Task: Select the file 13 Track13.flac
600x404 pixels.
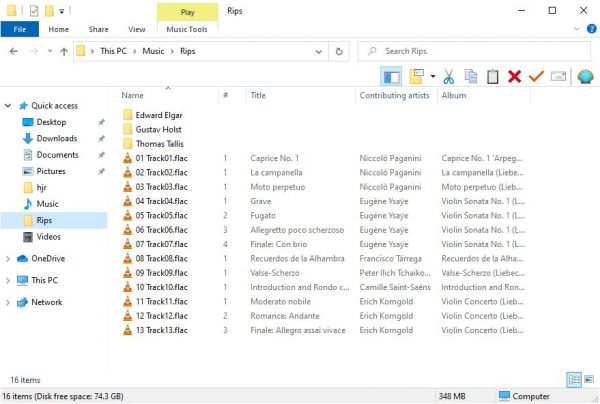Action: (x=161, y=330)
